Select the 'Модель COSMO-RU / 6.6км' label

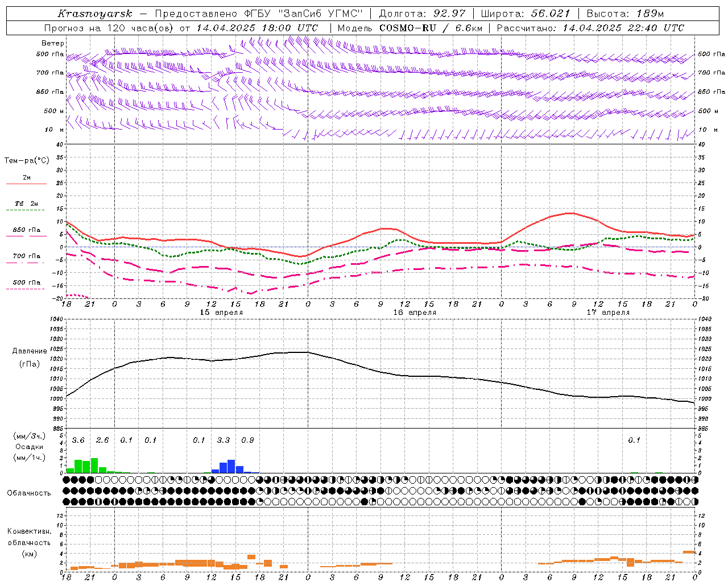click(x=410, y=28)
